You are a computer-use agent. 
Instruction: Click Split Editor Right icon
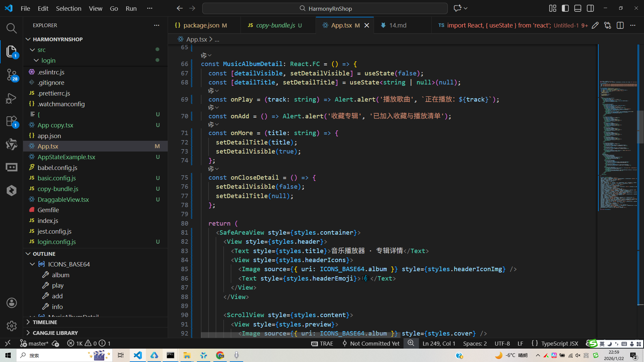(x=620, y=25)
